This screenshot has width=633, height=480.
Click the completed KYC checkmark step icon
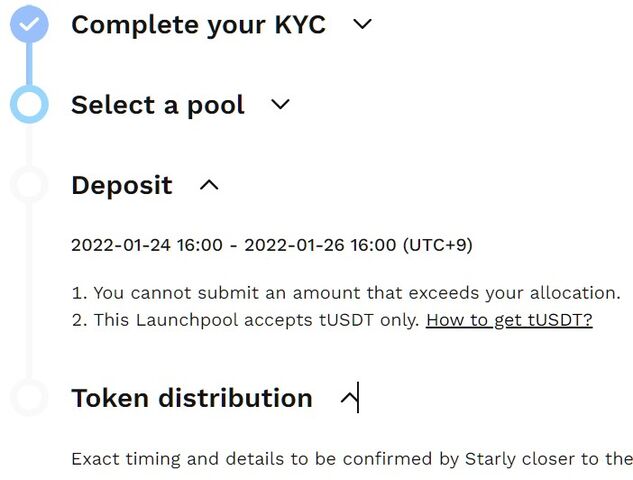[x=29, y=24]
